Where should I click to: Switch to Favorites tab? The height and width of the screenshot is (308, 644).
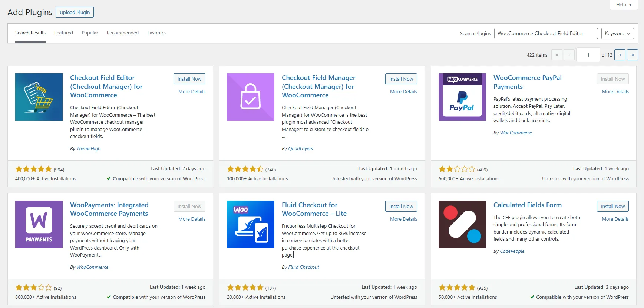coord(157,33)
